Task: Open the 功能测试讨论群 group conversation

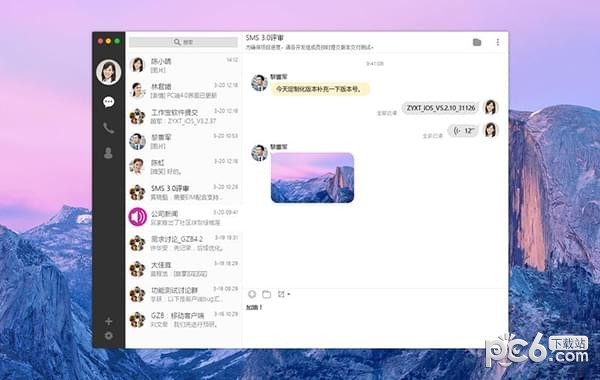Action: coord(184,294)
